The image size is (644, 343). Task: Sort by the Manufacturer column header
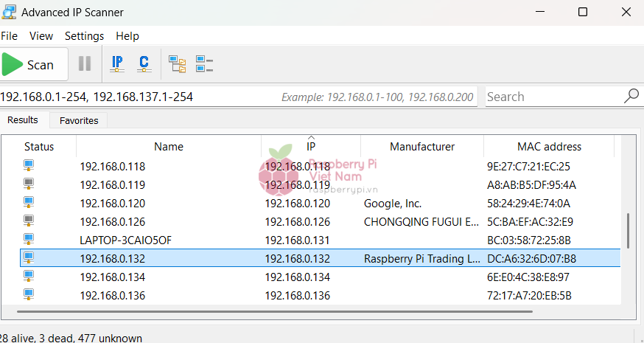(x=421, y=146)
